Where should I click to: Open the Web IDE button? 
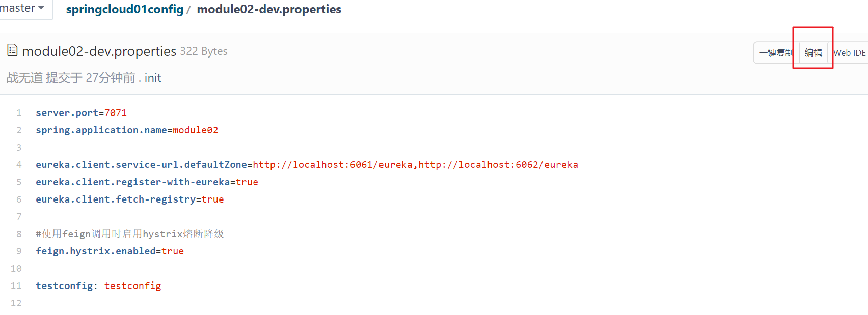[849, 53]
